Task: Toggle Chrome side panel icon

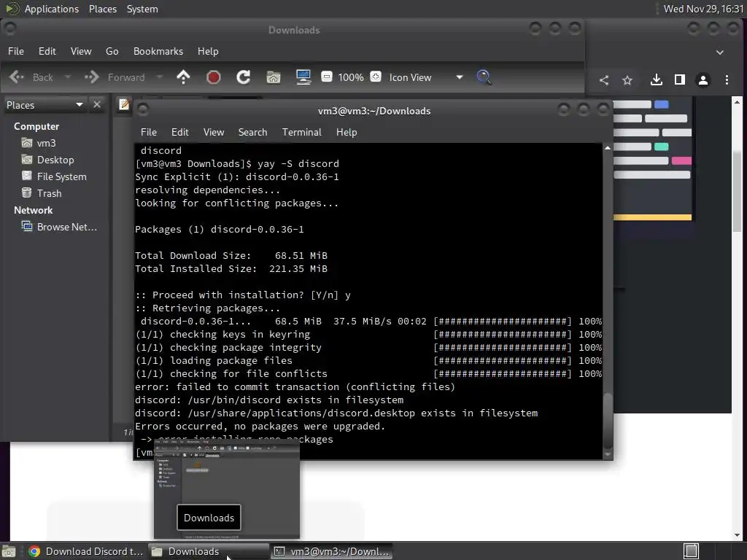Action: coord(680,80)
